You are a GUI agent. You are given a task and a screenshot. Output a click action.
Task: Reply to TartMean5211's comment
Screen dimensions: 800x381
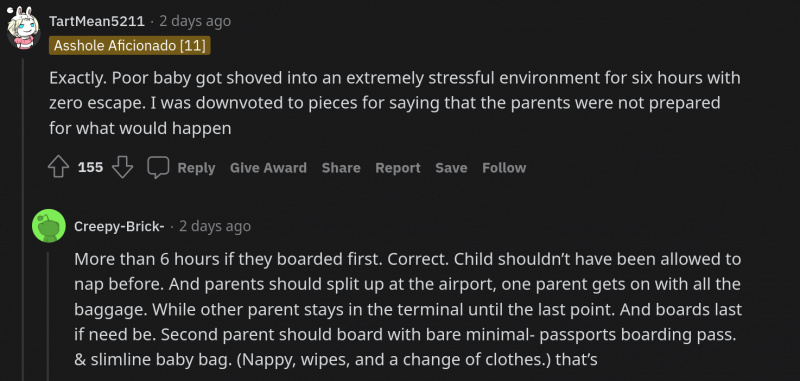(x=196, y=168)
